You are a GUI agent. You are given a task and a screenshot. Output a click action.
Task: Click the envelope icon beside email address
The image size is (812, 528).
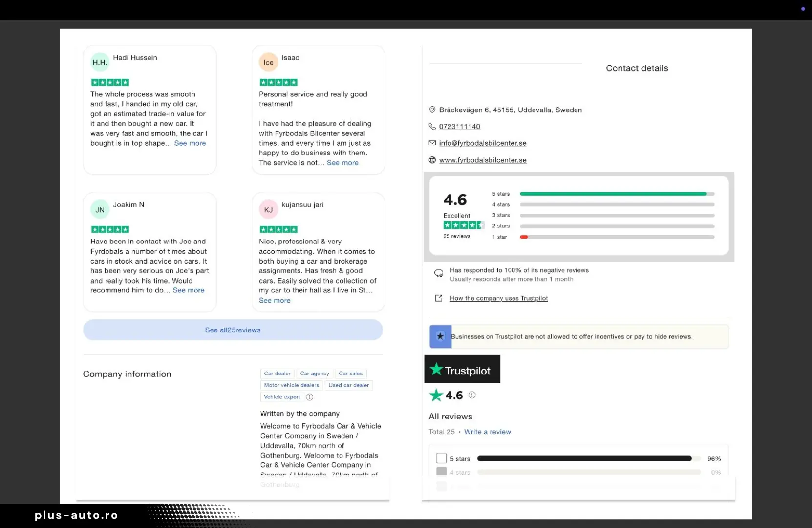click(432, 143)
